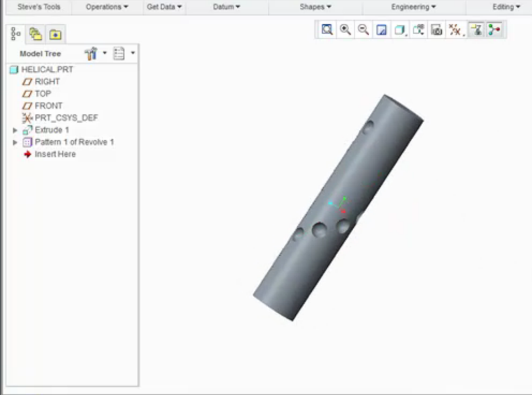The image size is (532, 395).
Task: Expand Pattern 1 of Revolve 1 node
Action: point(15,143)
